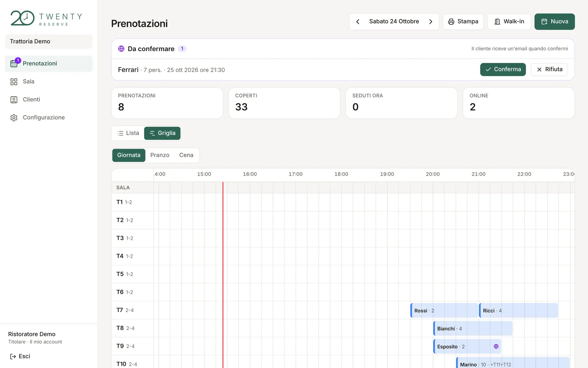
Task: Open the Ricci booking block
Action: [x=519, y=311]
